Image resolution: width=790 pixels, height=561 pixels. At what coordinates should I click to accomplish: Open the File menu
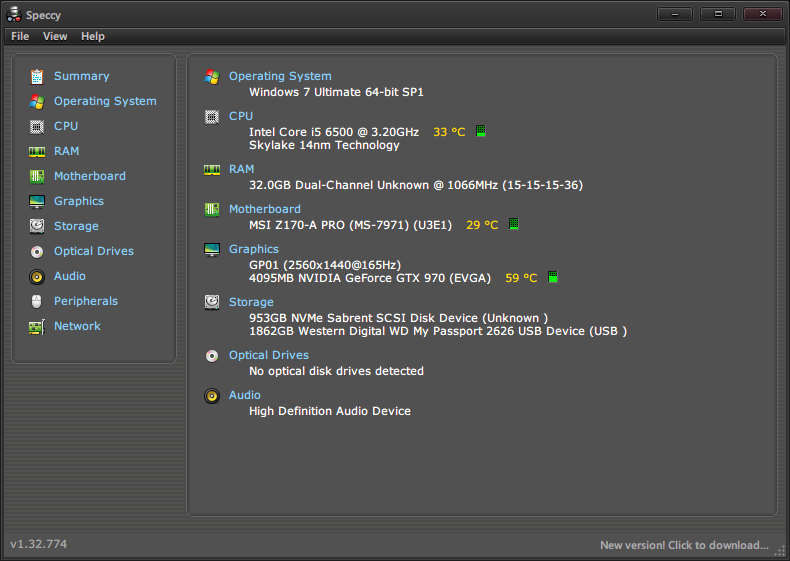point(20,36)
